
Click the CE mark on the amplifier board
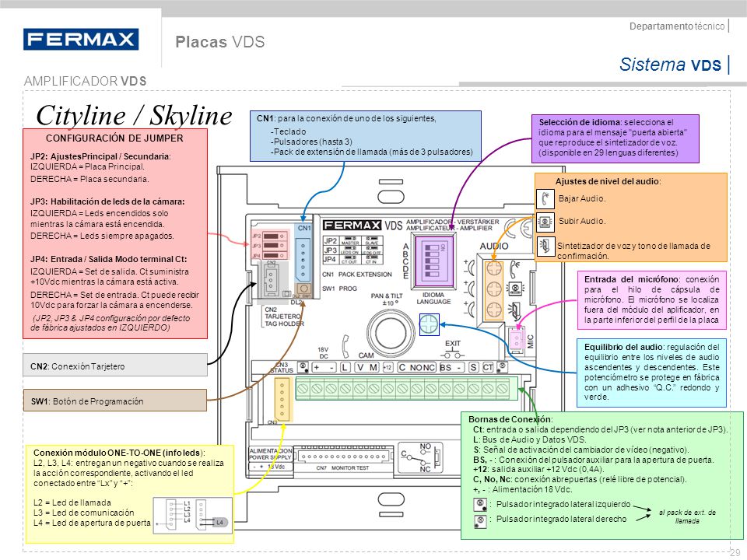click(518, 229)
